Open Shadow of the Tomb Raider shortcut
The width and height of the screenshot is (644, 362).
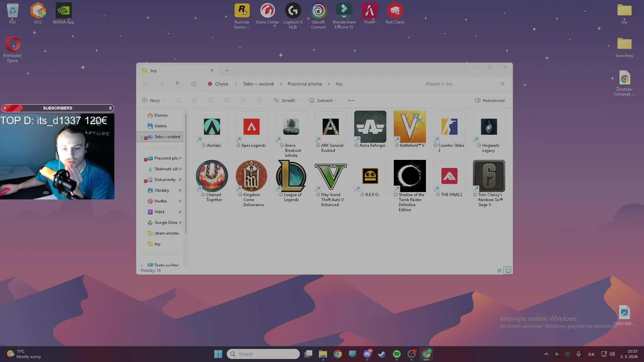pos(410,187)
